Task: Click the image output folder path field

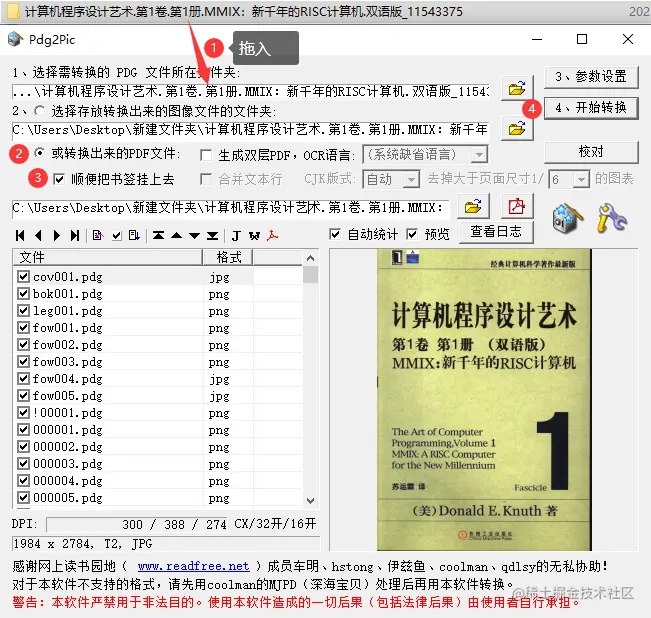Action: pos(250,130)
